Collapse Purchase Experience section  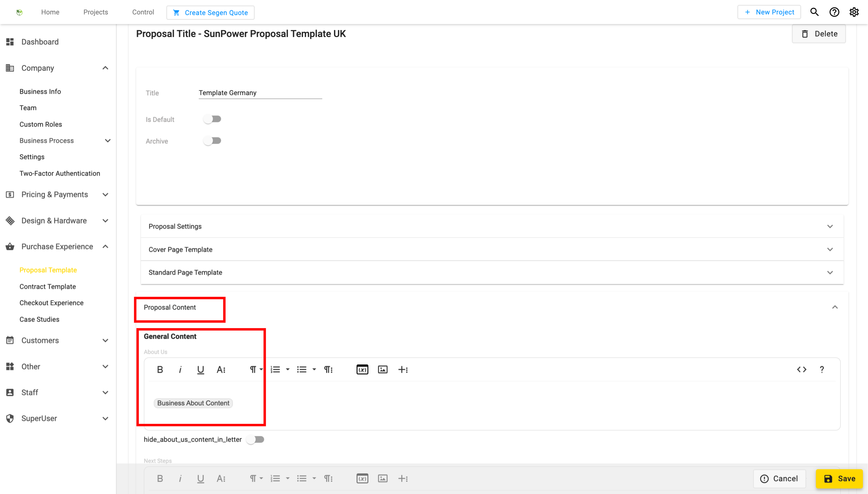coord(105,247)
